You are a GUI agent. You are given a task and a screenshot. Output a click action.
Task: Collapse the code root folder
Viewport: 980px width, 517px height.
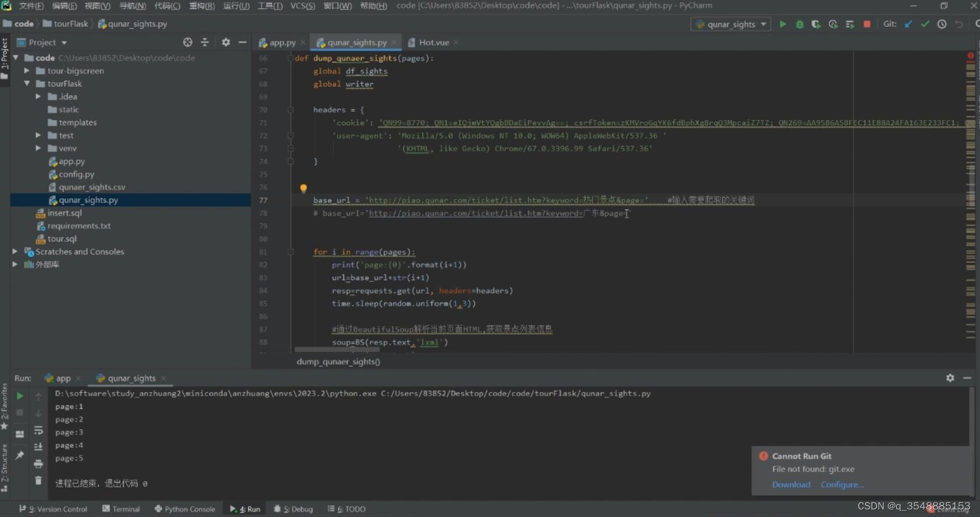(16, 58)
